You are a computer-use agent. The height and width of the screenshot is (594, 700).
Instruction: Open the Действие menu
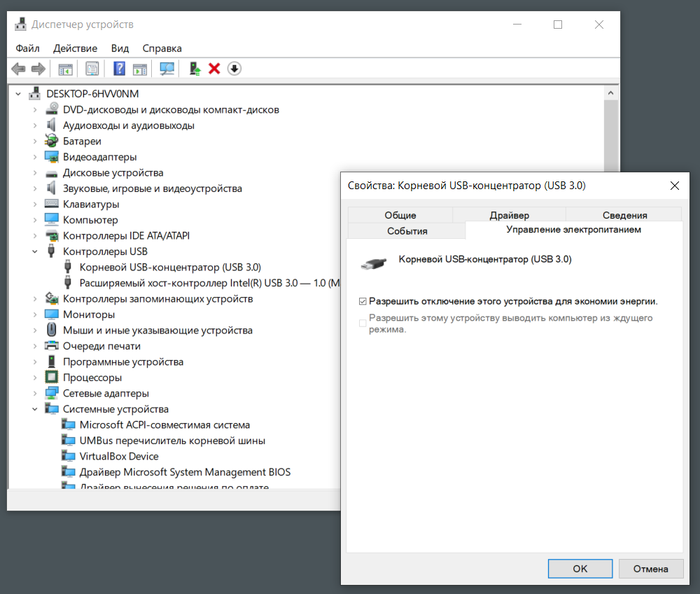pyautogui.click(x=75, y=48)
